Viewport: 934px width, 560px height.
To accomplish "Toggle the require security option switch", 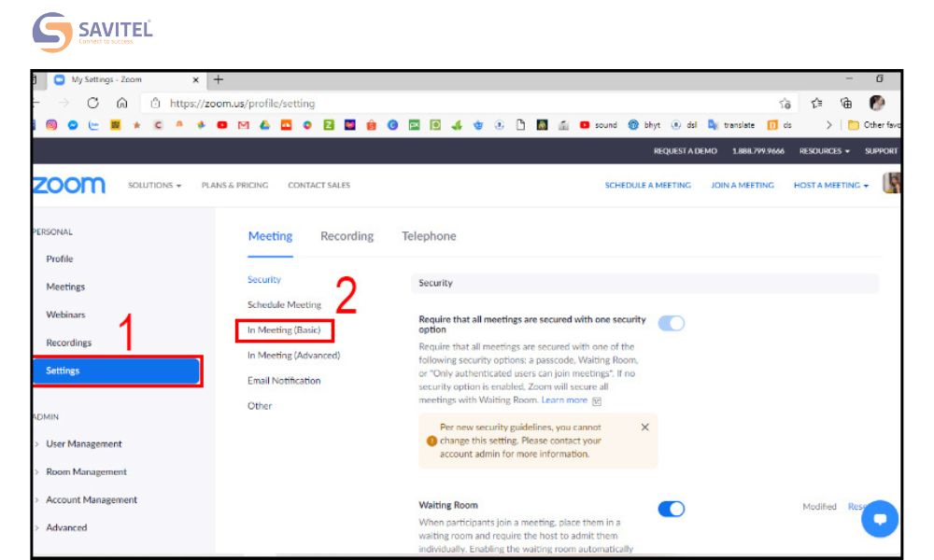I will pyautogui.click(x=671, y=323).
